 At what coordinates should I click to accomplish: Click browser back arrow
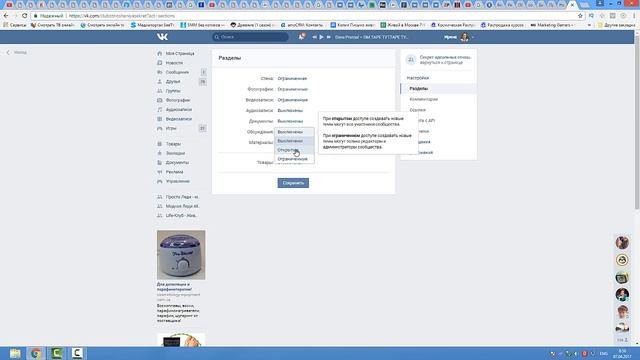(x=6, y=16)
